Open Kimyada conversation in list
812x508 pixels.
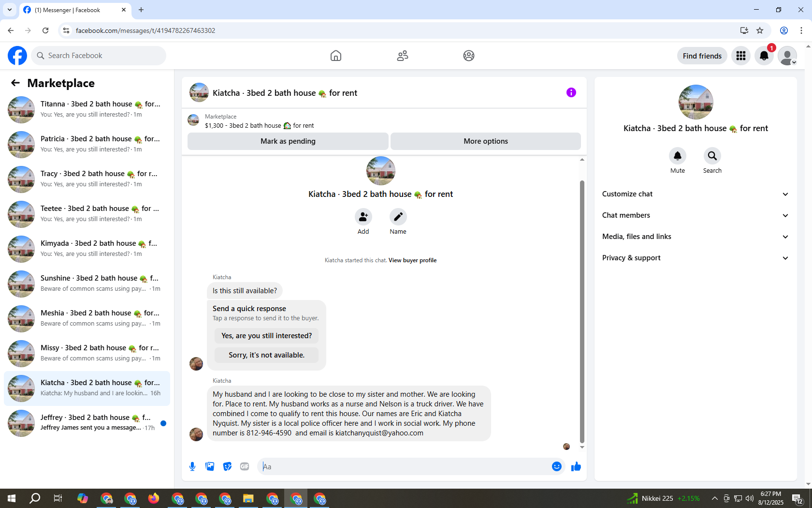pos(87,249)
